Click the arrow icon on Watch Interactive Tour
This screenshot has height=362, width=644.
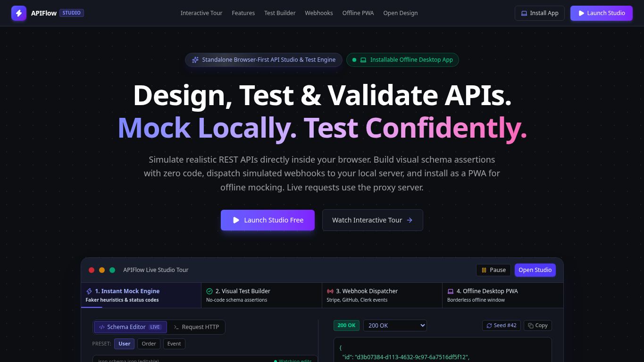pos(410,220)
